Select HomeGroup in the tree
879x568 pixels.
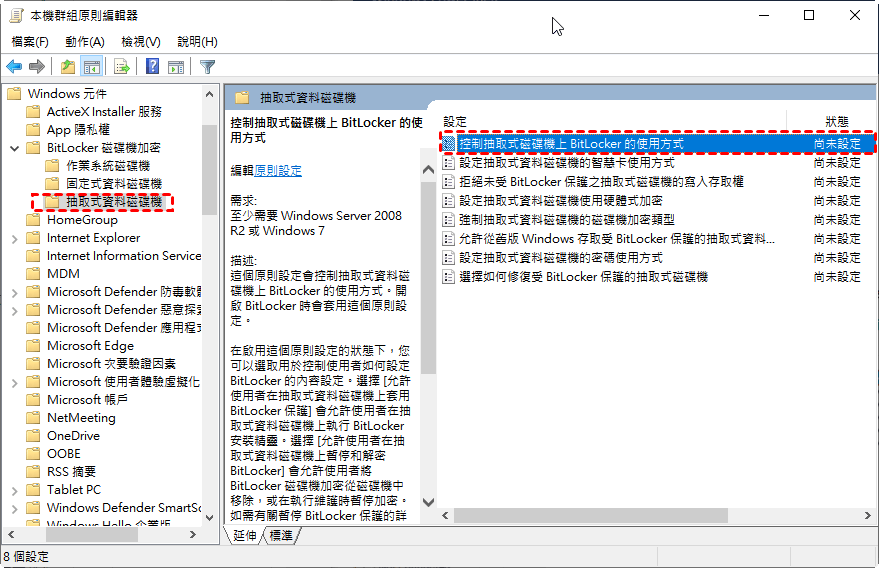(x=82, y=220)
